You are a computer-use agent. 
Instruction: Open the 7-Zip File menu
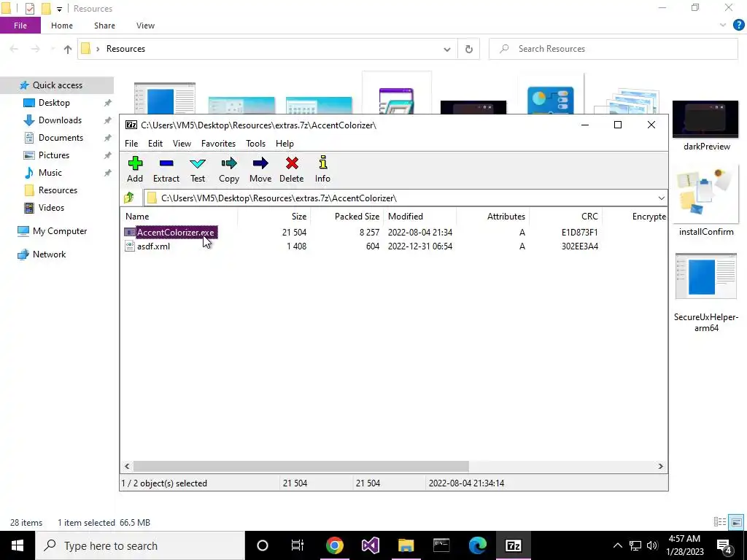(x=131, y=144)
